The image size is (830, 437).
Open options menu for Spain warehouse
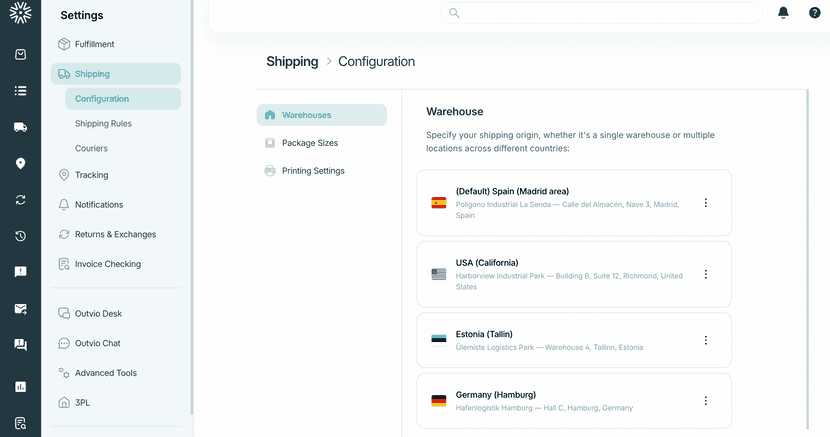(705, 203)
